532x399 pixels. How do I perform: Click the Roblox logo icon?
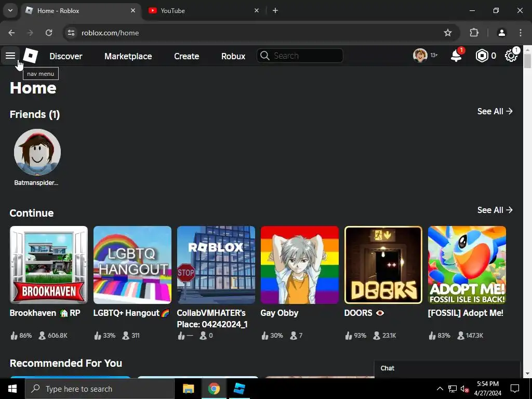point(31,56)
